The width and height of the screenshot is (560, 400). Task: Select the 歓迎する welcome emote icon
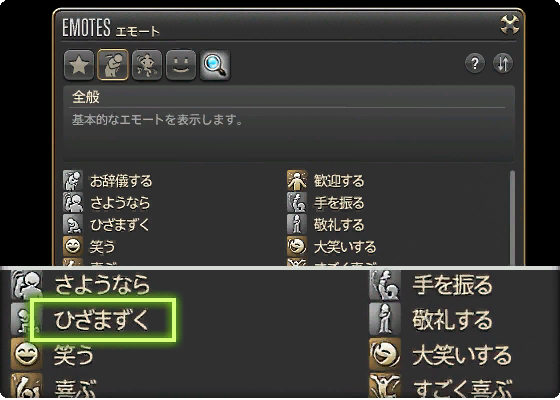pos(297,180)
